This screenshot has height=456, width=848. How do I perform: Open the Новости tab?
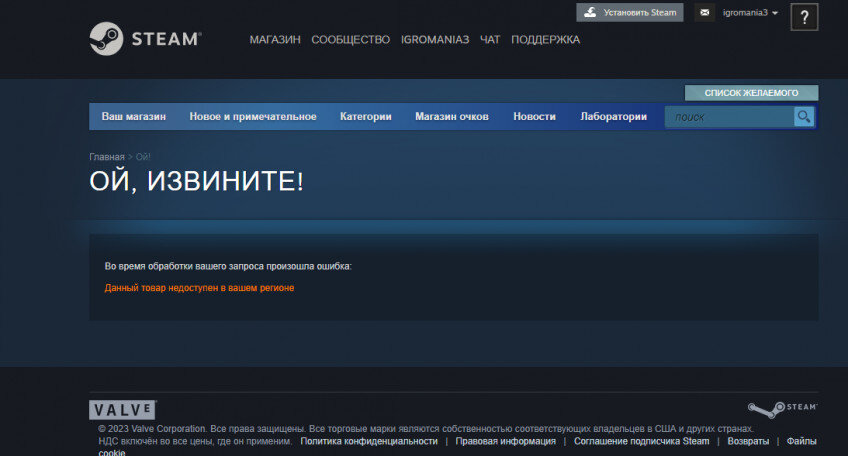534,116
